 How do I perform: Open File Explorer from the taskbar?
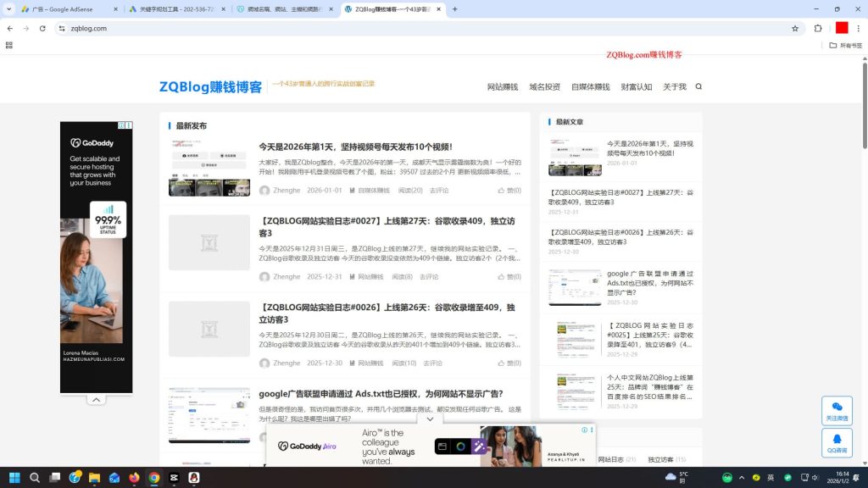(94, 478)
